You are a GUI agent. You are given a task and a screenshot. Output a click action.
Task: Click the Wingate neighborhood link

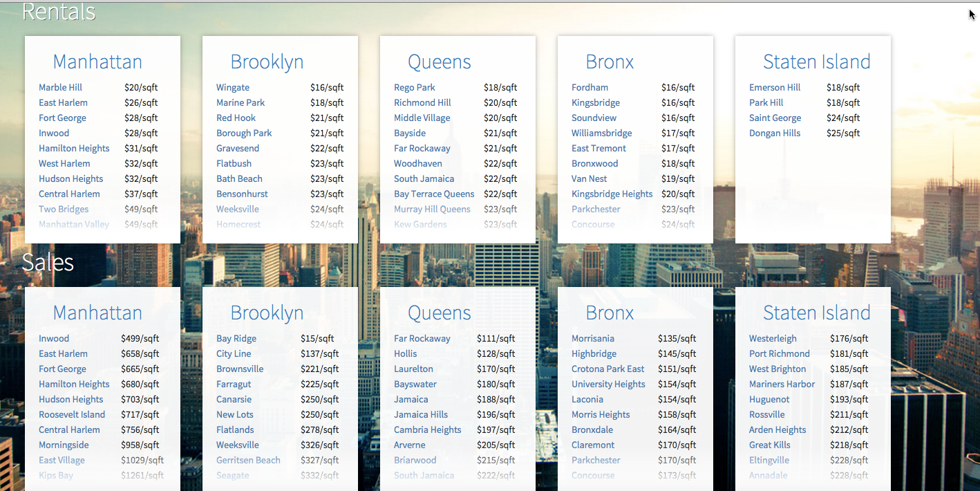click(233, 87)
